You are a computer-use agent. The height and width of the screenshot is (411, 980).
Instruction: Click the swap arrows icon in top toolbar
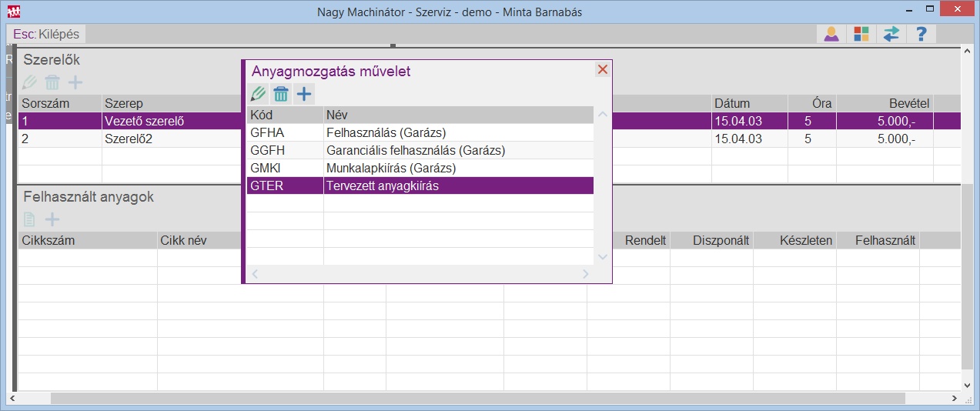pyautogui.click(x=891, y=34)
